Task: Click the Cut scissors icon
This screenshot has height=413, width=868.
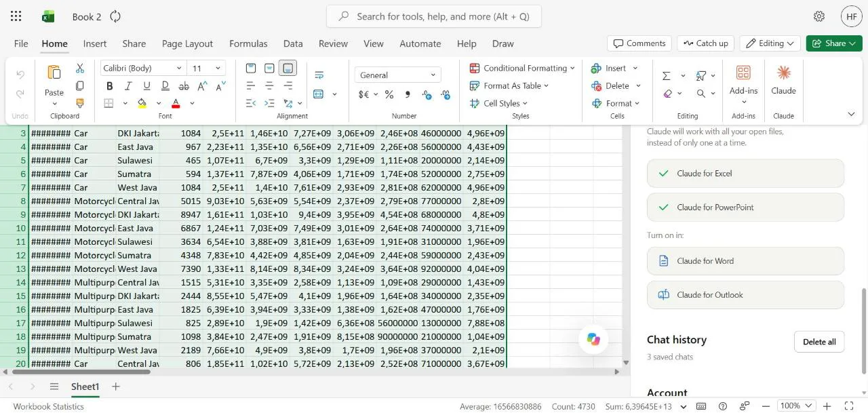Action: [80, 68]
